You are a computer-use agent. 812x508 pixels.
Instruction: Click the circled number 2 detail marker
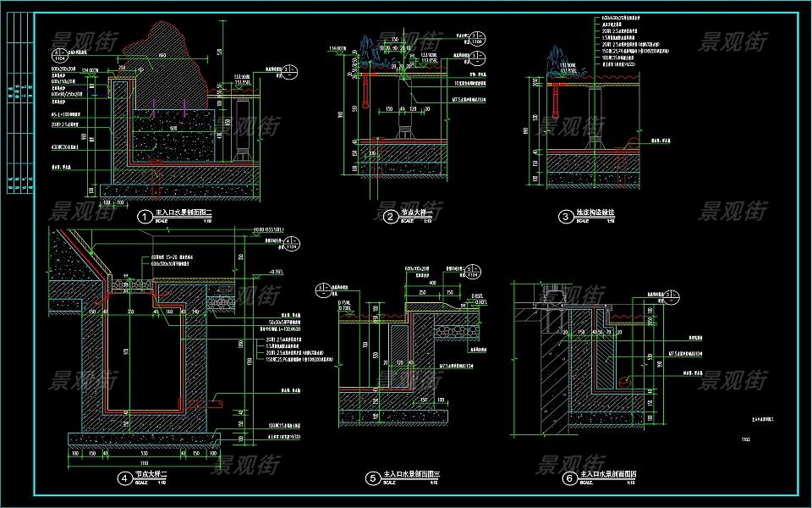tap(391, 218)
